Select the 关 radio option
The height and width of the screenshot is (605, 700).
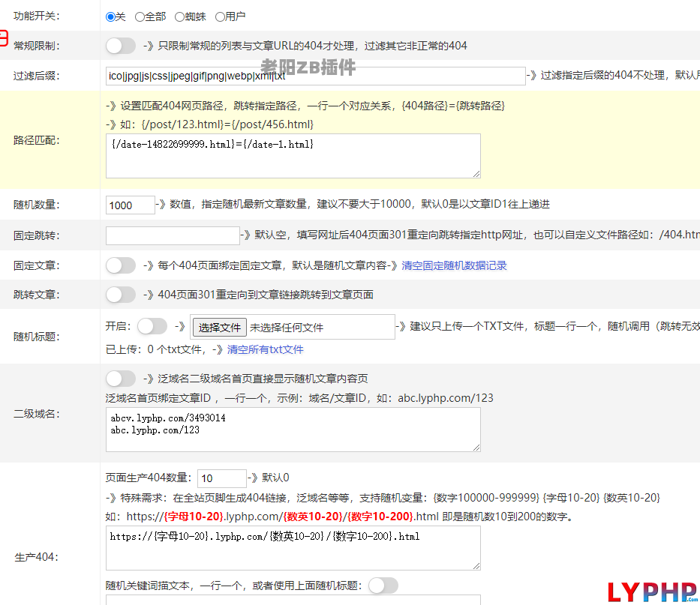tap(111, 17)
